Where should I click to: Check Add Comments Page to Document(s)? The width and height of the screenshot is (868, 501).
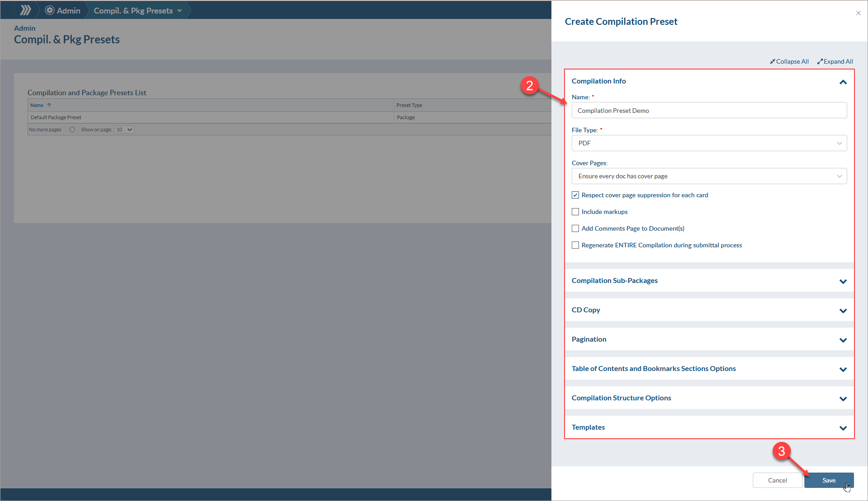575,228
